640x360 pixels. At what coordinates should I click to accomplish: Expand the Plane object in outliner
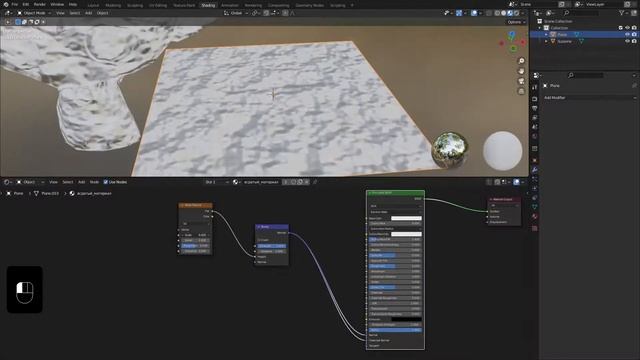(x=546, y=35)
